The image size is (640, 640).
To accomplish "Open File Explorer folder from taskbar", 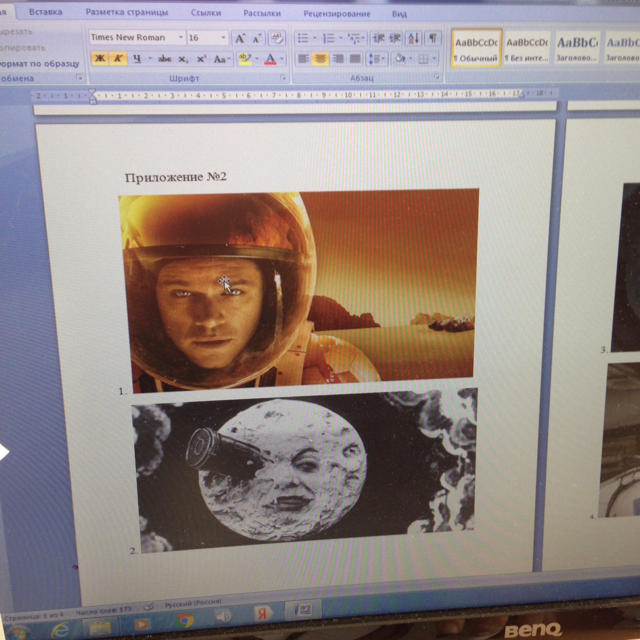I will [100, 628].
